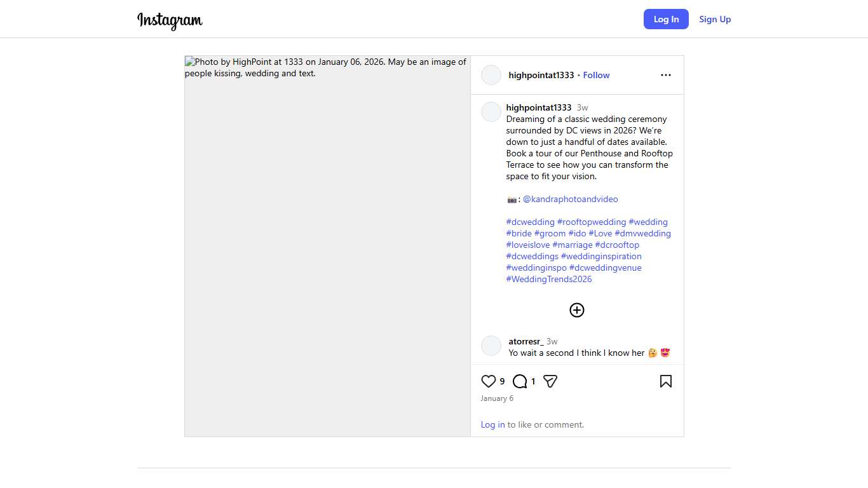Click the Instagram logo

tap(170, 20)
